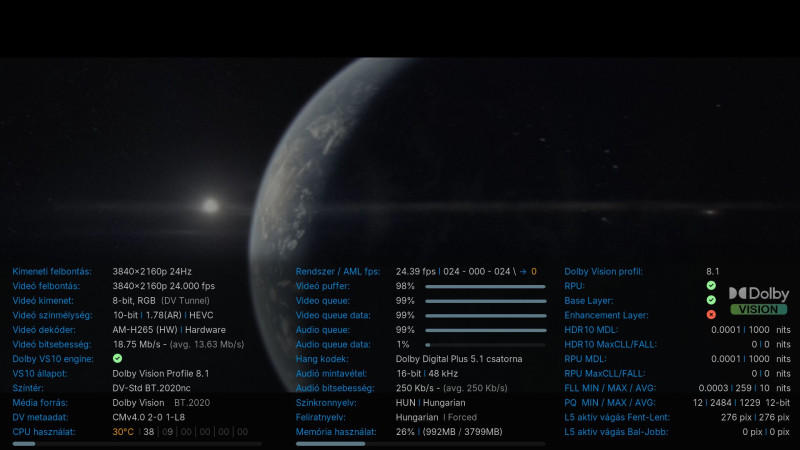800x450 pixels.
Task: Click the orange arrow after AML fps values
Action: click(x=523, y=272)
